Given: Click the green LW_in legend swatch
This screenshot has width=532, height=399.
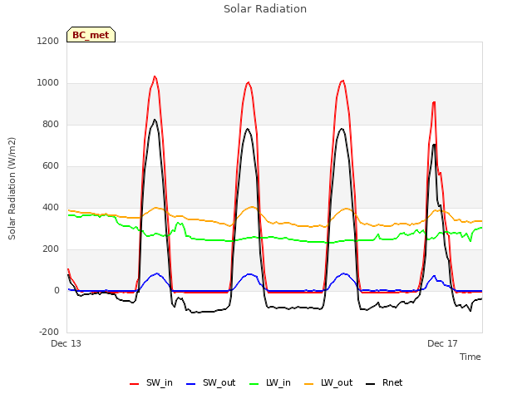Looking at the screenshot, I should point(254,384).
